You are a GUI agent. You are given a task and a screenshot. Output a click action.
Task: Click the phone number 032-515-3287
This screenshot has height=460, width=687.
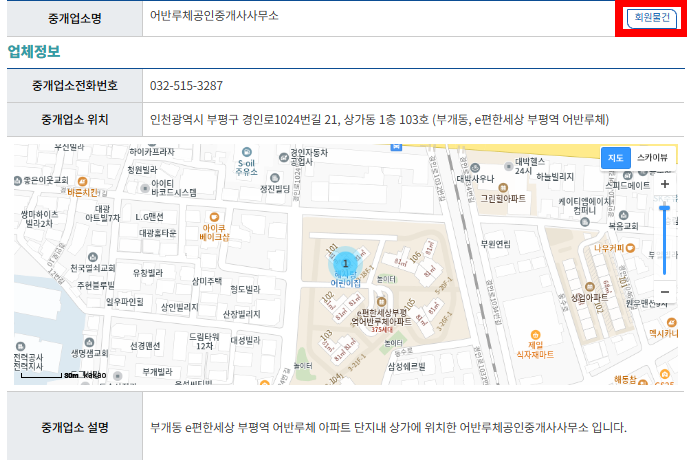click(186, 86)
